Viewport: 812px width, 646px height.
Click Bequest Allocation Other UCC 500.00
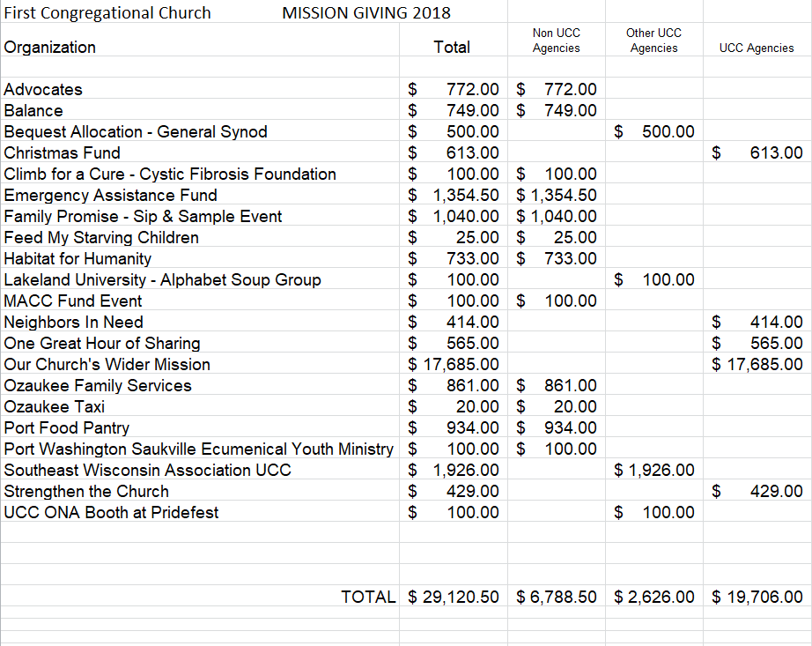[x=654, y=131]
